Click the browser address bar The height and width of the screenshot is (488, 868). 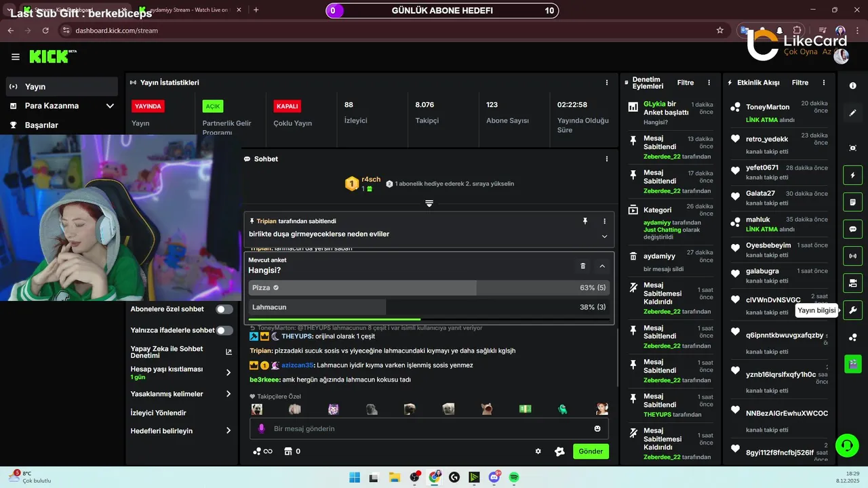tap(387, 30)
